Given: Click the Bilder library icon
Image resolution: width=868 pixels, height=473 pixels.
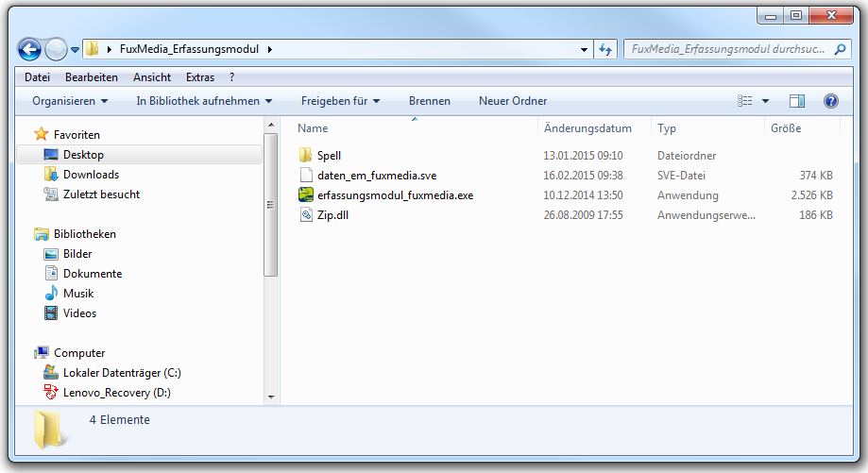Looking at the screenshot, I should 50,254.
